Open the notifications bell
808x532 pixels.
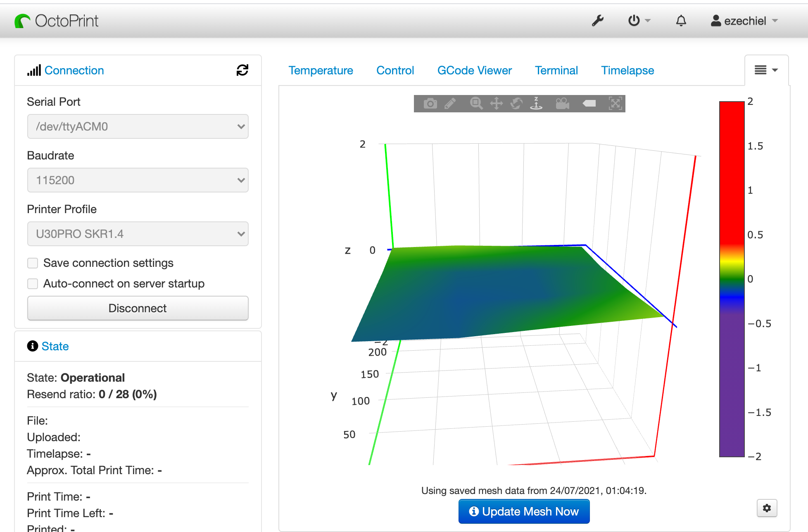681,21
